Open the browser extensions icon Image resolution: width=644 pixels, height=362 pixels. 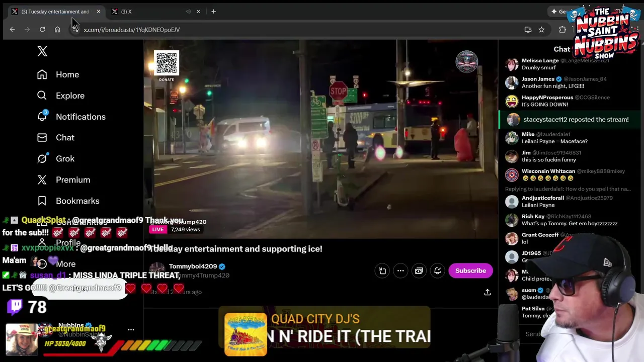click(562, 30)
